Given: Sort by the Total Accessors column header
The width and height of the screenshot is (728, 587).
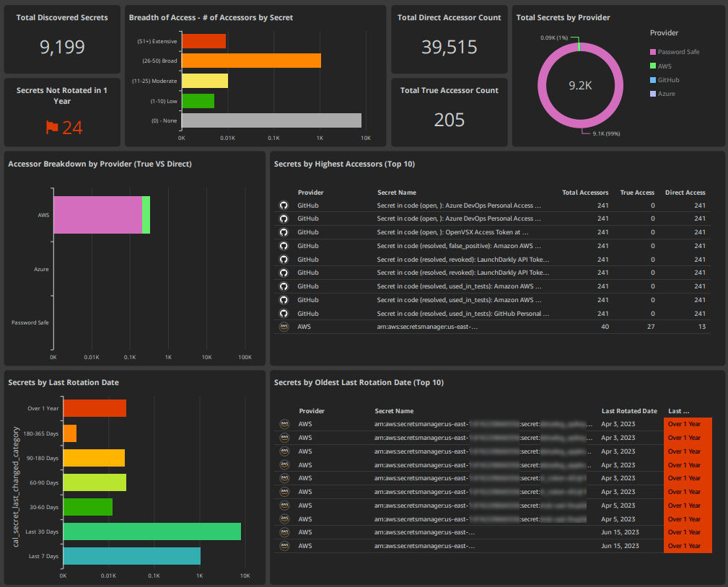Looking at the screenshot, I should [584, 193].
